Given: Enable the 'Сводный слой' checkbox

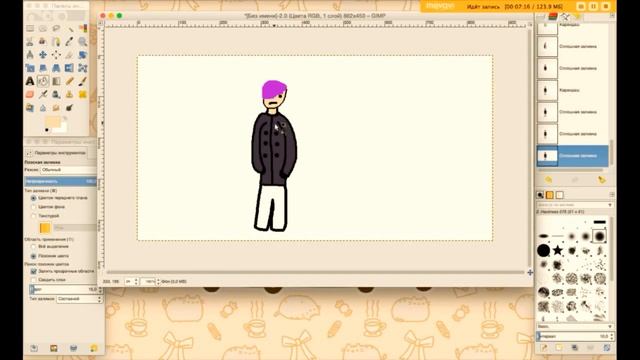Looking at the screenshot, I should coord(33,280).
